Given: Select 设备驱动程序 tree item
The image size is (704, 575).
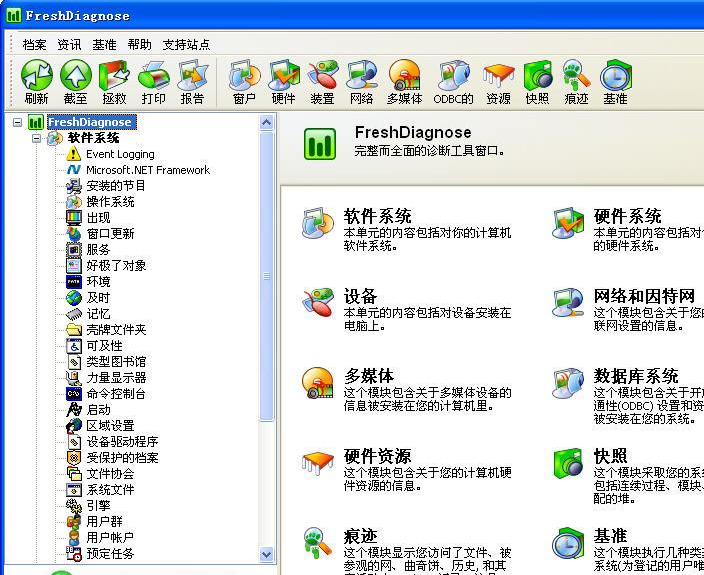Looking at the screenshot, I should 122,442.
